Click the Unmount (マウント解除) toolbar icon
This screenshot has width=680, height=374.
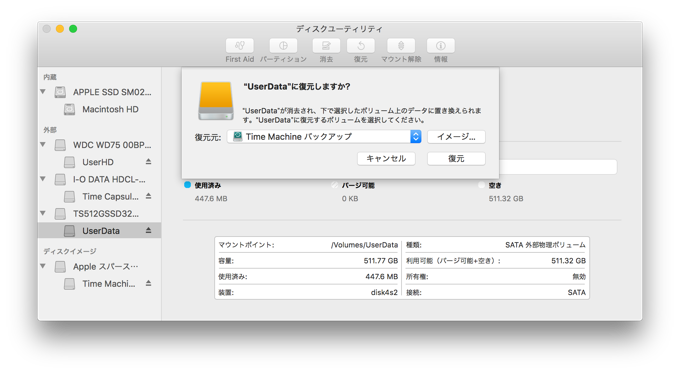tap(401, 46)
